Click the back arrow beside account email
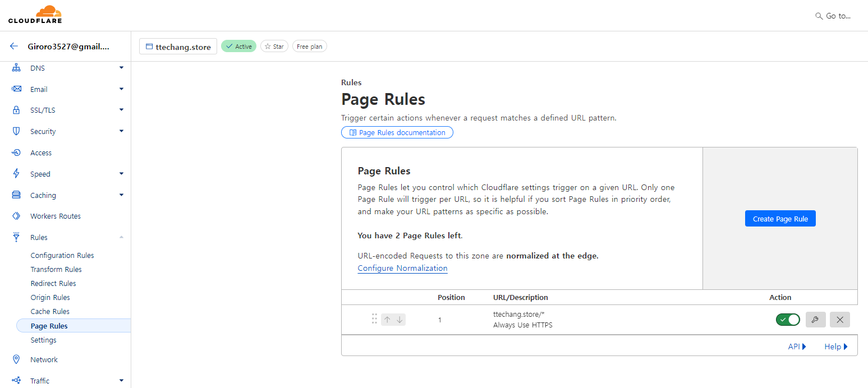 pyautogui.click(x=14, y=47)
